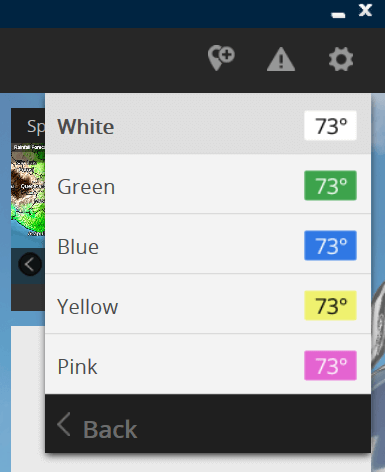Click the add location pin icon
Viewport: 385px width, 472px height.
click(221, 58)
